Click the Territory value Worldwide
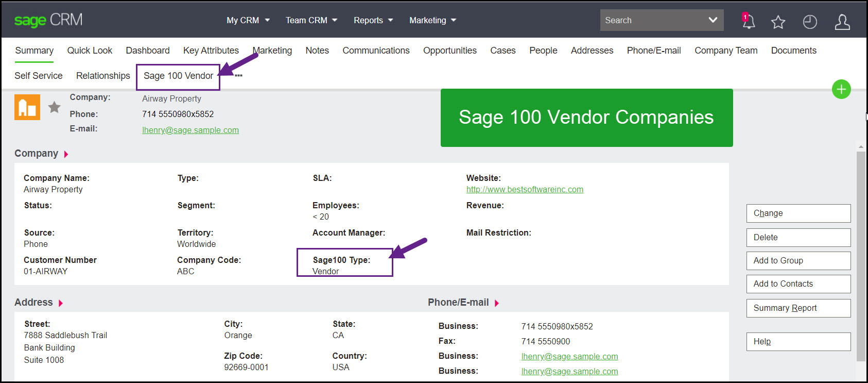Screen dimensions: 868x383 coord(197,244)
